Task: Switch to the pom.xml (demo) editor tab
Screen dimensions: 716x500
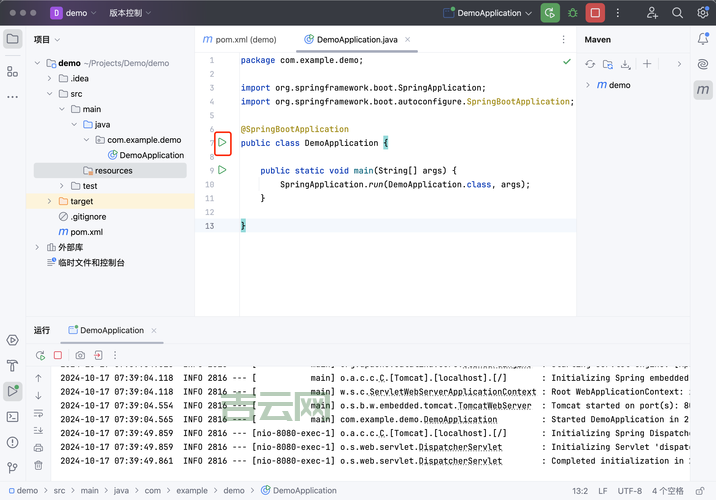Action: tap(238, 39)
